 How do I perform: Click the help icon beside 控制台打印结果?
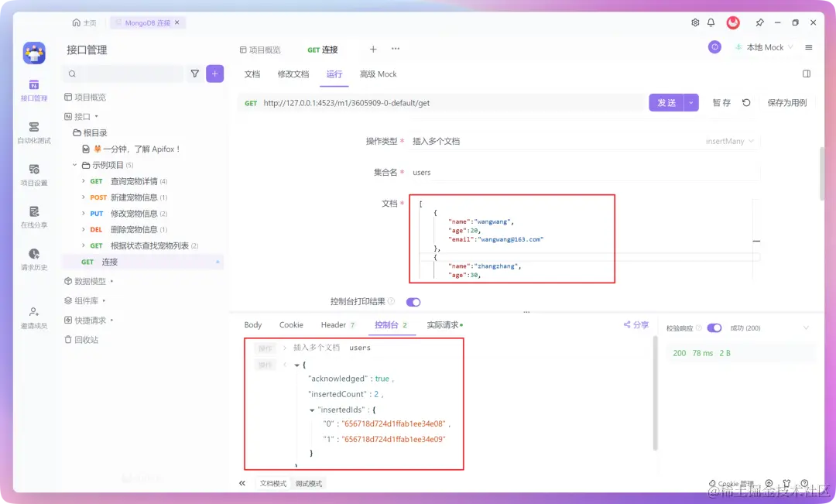(x=391, y=301)
